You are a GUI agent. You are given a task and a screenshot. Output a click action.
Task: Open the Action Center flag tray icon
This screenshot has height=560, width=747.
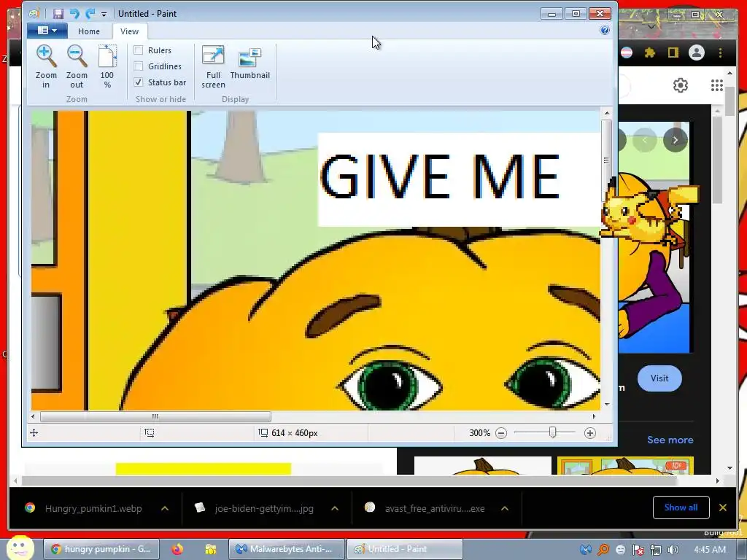[638, 550]
